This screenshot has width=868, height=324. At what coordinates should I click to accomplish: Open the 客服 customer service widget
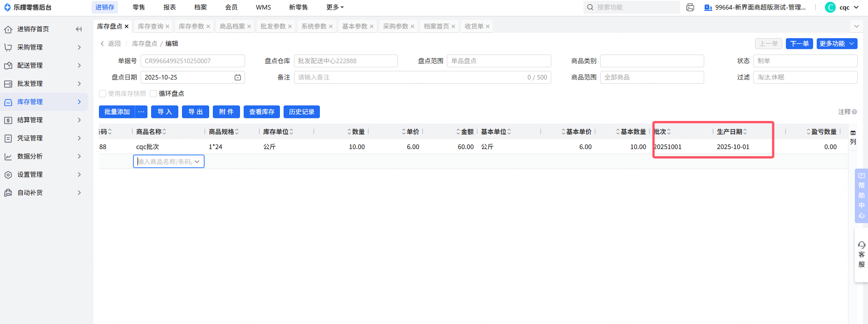[861, 254]
